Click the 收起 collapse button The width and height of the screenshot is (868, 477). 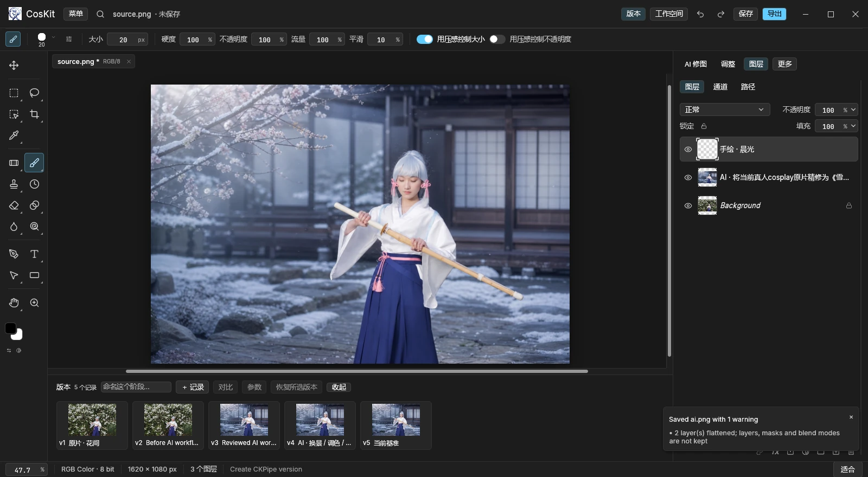339,387
